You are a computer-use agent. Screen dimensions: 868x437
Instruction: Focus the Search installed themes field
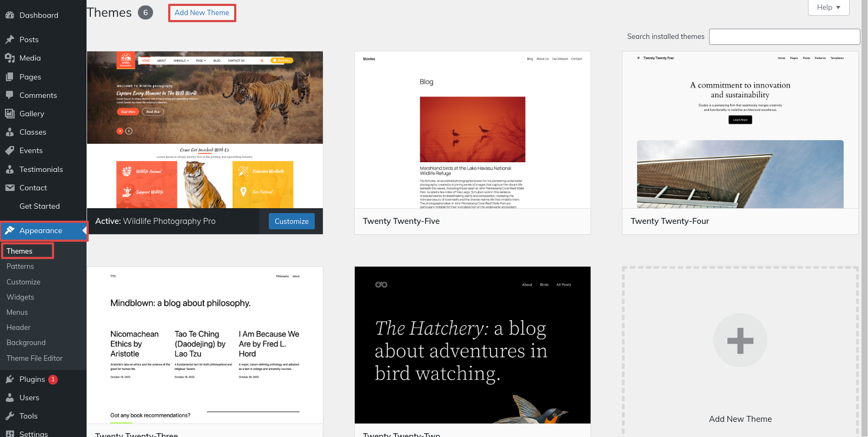pyautogui.click(x=784, y=37)
